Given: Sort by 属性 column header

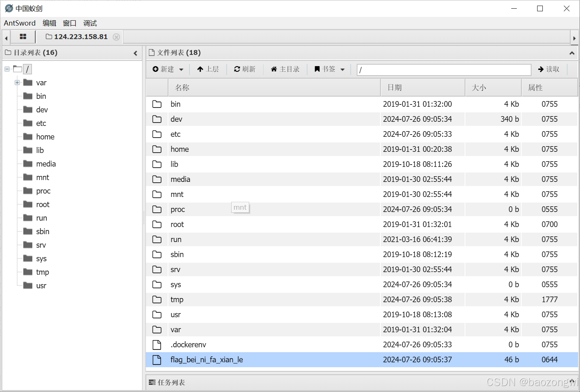Looking at the screenshot, I should point(550,88).
